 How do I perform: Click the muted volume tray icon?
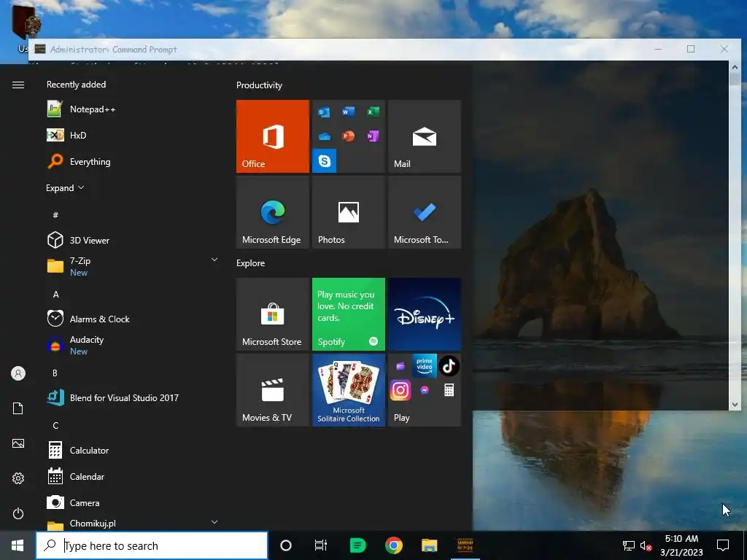pyautogui.click(x=646, y=545)
